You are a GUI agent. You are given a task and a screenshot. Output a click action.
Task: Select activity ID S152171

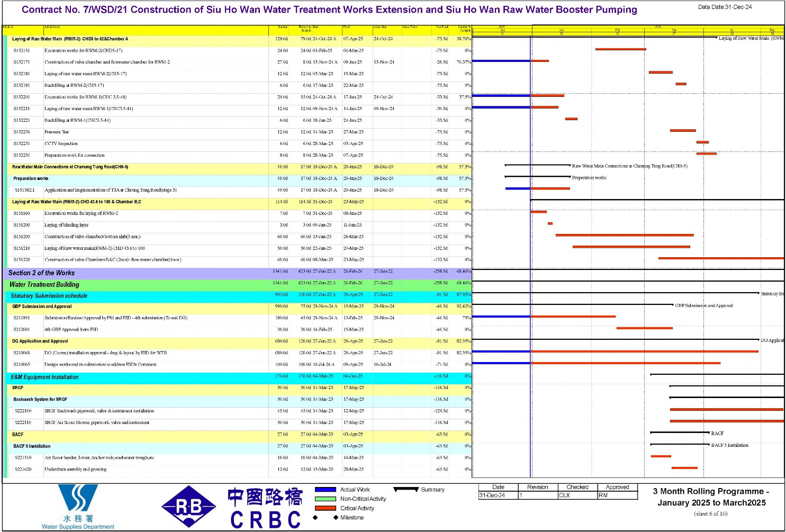(x=22, y=62)
